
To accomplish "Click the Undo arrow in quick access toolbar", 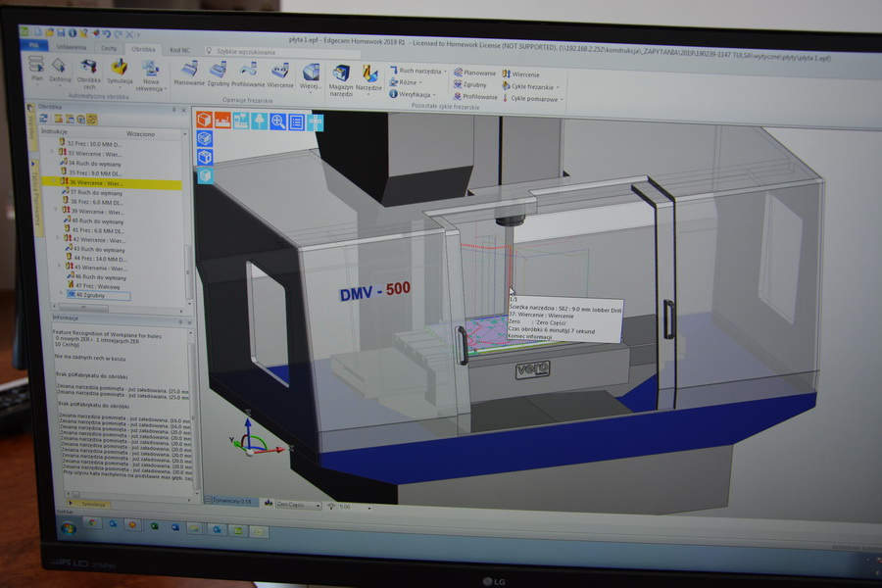I will 105,33.
